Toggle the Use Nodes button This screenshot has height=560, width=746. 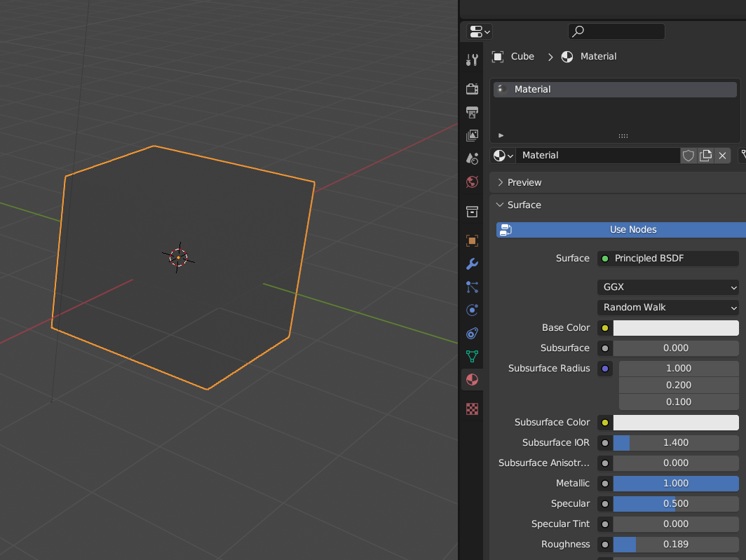tap(621, 230)
